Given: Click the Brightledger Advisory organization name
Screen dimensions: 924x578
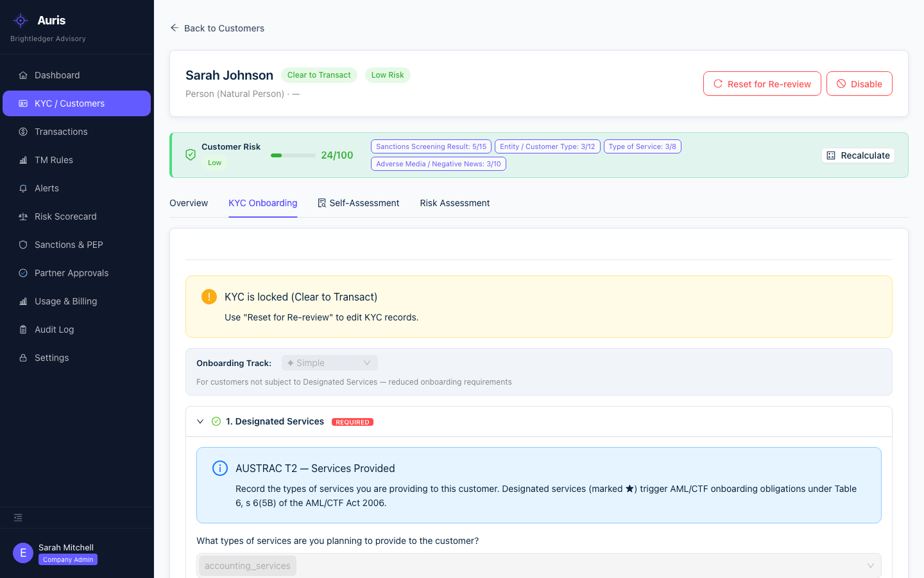Looking at the screenshot, I should 48,39.
